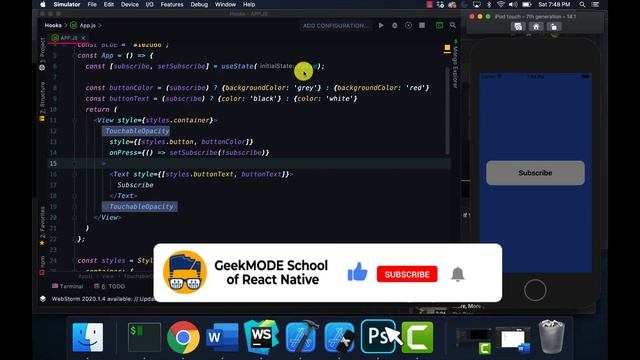
Task: Open the Debug menu
Action: click(x=199, y=4)
